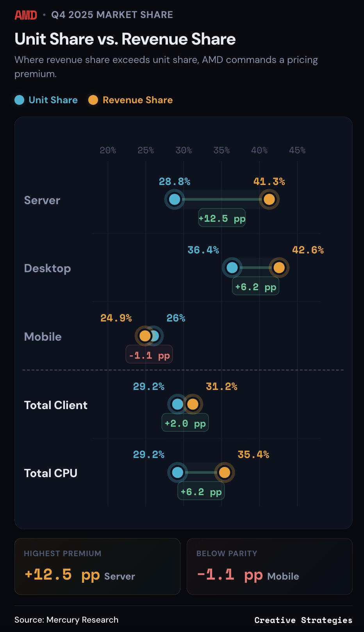Click the Total Client unit share marker
The width and height of the screenshot is (364, 632).
pos(177,404)
